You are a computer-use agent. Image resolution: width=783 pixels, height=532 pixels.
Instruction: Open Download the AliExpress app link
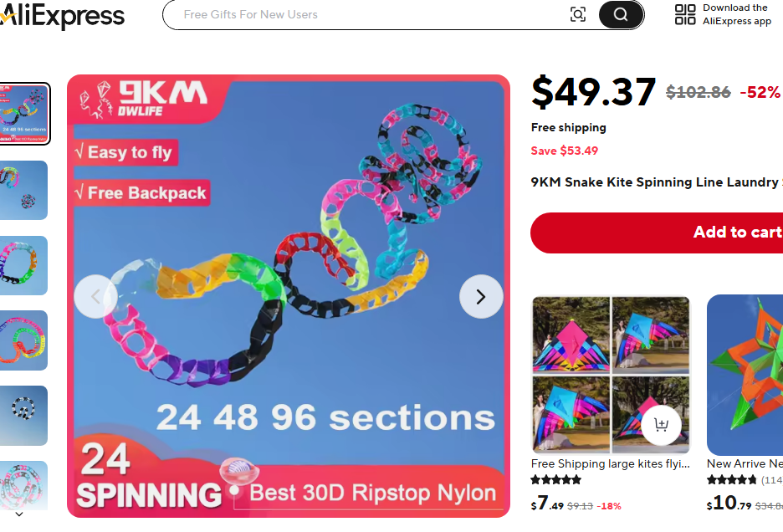[x=736, y=14]
